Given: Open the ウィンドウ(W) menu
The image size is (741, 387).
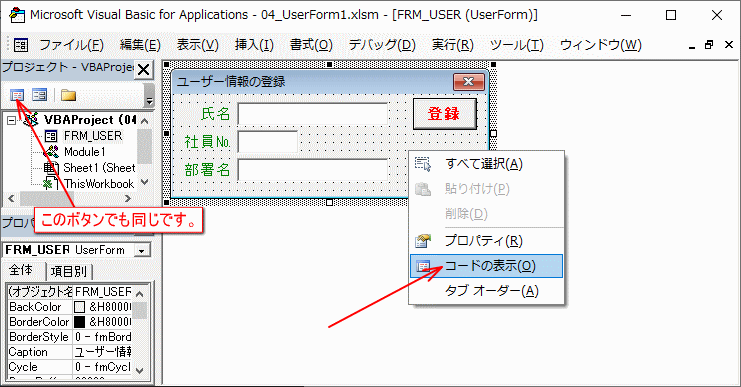Looking at the screenshot, I should (601, 45).
